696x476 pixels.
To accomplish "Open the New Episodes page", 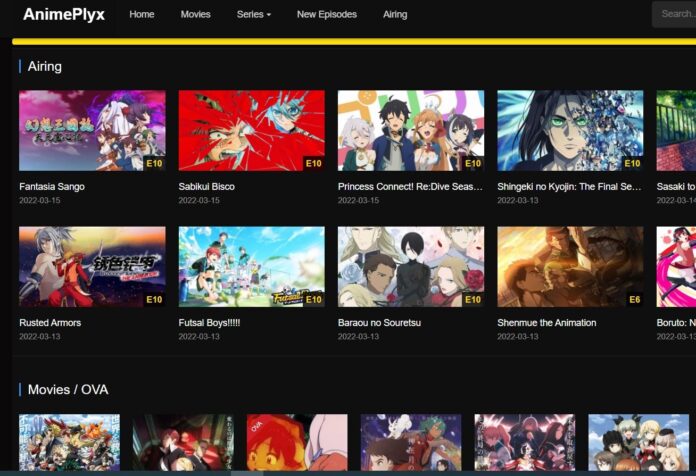I will pyautogui.click(x=327, y=14).
